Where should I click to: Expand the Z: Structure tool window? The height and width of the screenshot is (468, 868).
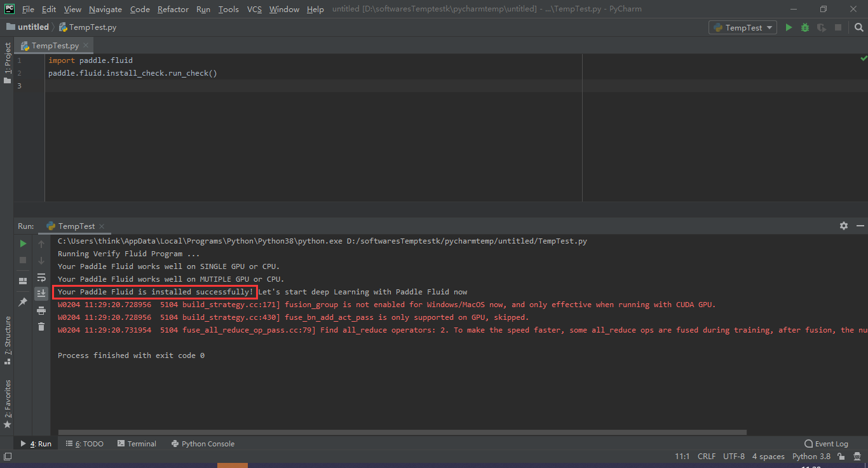(7, 340)
